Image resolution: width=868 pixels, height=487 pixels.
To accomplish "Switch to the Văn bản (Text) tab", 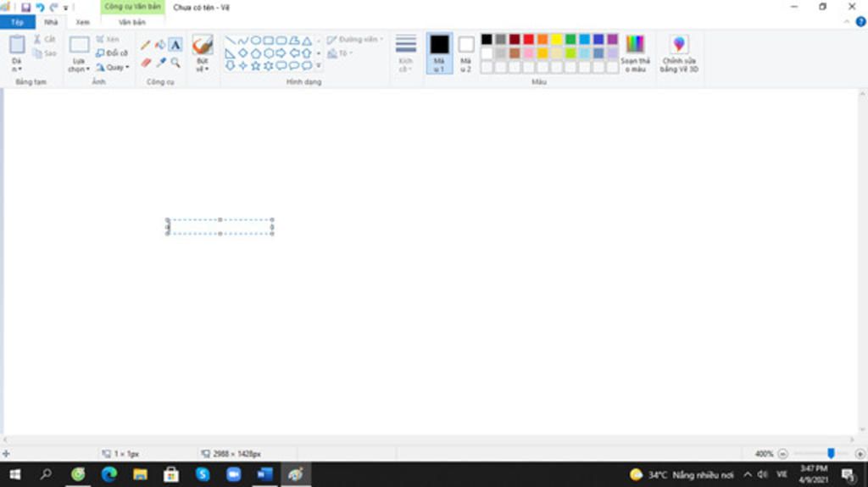I will pyautogui.click(x=131, y=22).
